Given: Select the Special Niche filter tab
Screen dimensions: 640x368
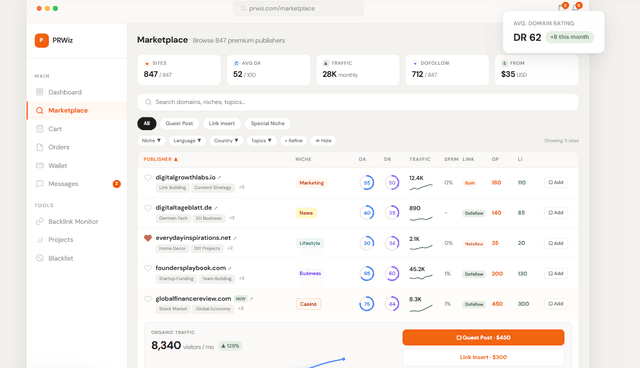Looking at the screenshot, I should [268, 123].
